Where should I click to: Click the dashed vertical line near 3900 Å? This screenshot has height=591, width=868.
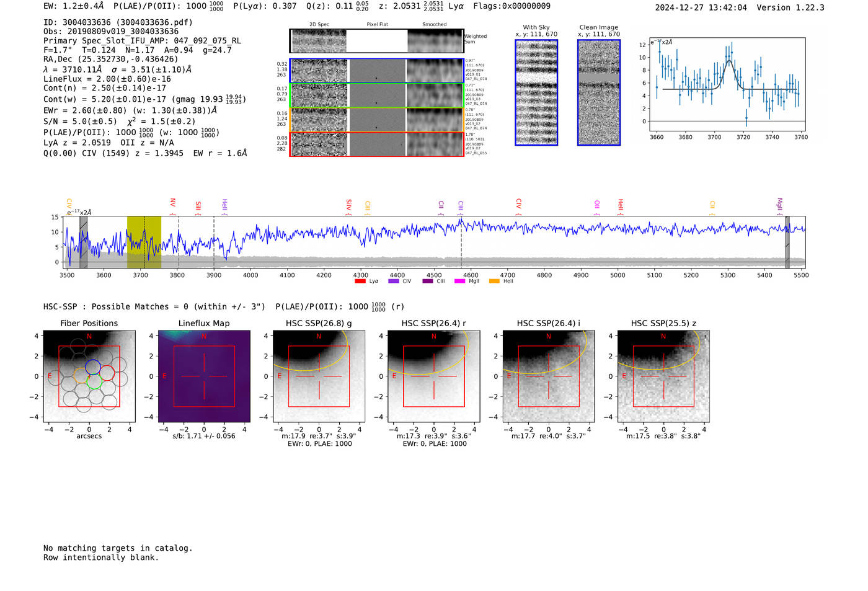coord(214,242)
